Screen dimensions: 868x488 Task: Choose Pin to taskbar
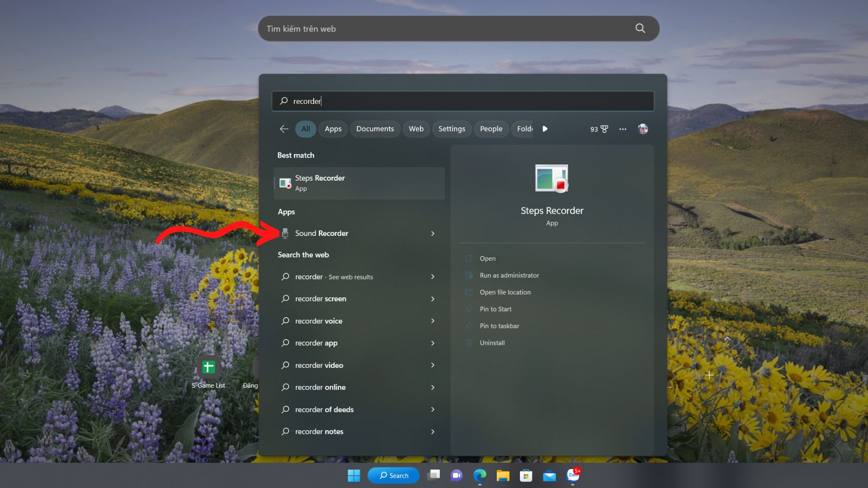tap(499, 326)
